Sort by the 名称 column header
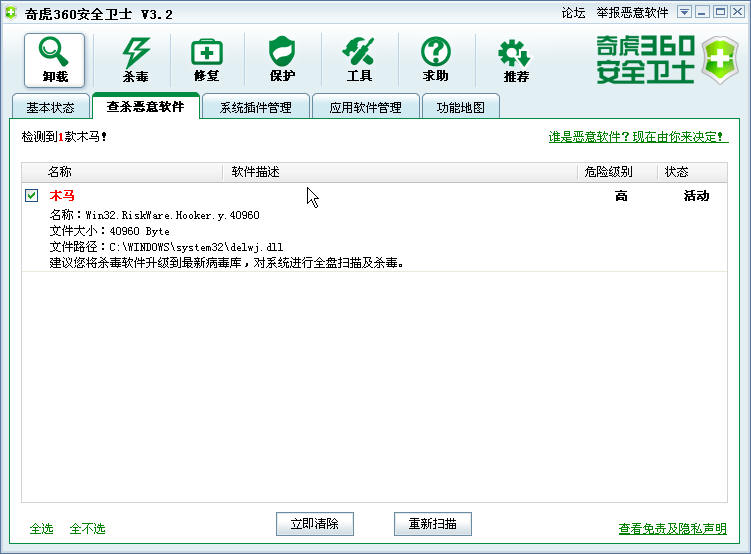751x554 pixels. (x=122, y=172)
